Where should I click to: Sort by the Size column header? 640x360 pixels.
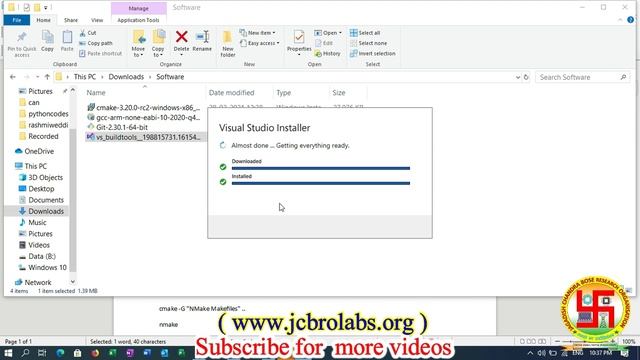(x=339, y=93)
